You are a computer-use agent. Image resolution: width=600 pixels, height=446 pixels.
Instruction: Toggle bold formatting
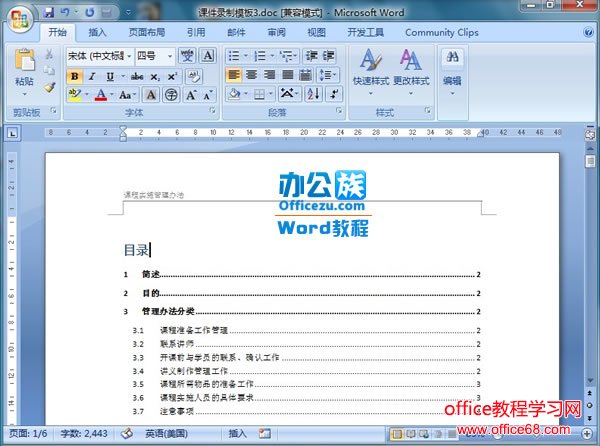(75, 77)
